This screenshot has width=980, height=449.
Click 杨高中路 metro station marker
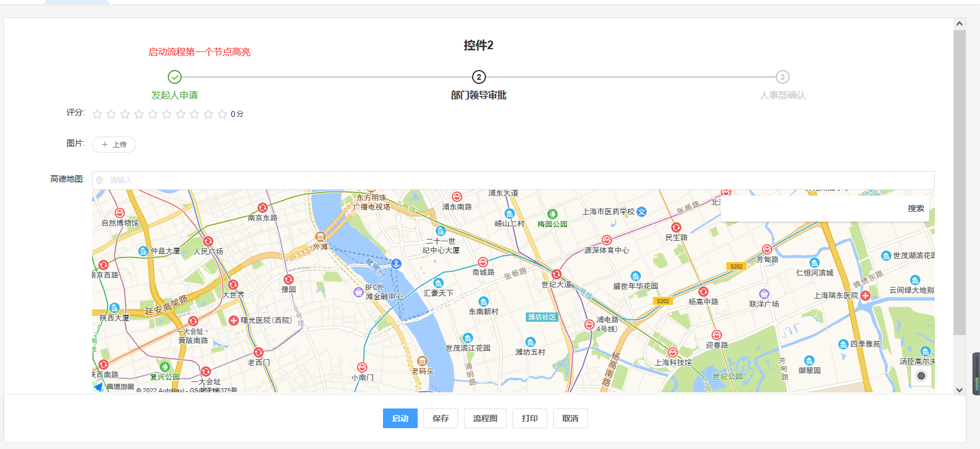click(703, 292)
